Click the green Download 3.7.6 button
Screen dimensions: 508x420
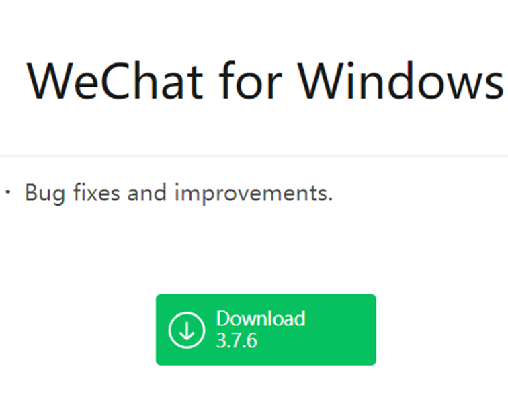pyautogui.click(x=266, y=329)
